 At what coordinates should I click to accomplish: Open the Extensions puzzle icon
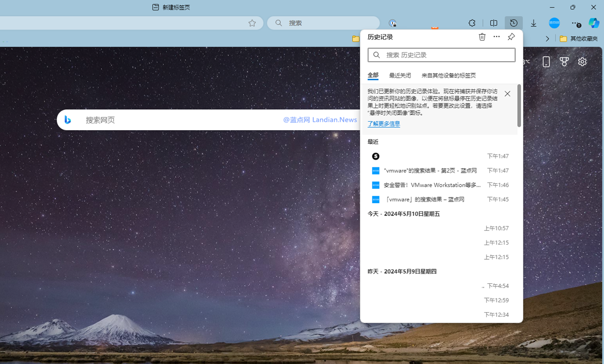472,23
